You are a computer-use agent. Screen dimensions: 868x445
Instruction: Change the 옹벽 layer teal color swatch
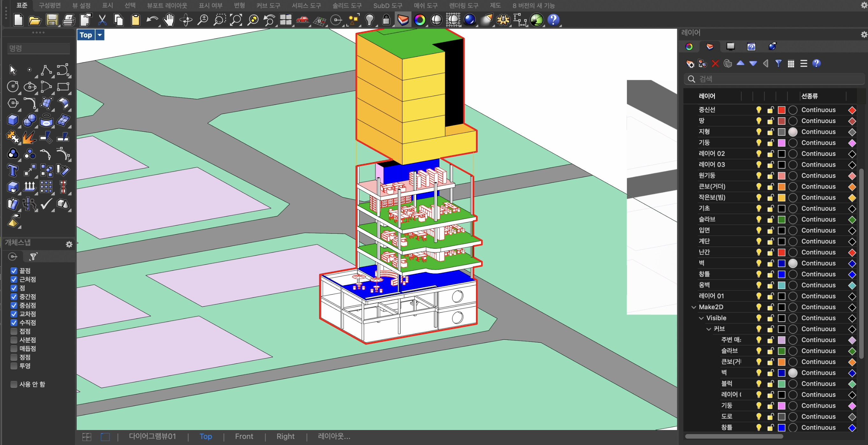[x=781, y=285]
